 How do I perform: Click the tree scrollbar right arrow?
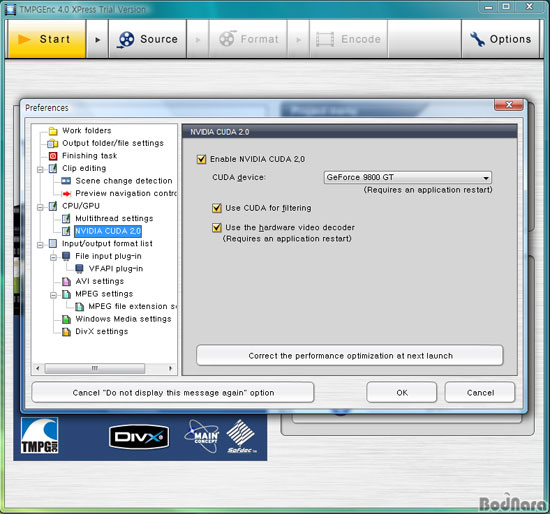(170, 368)
